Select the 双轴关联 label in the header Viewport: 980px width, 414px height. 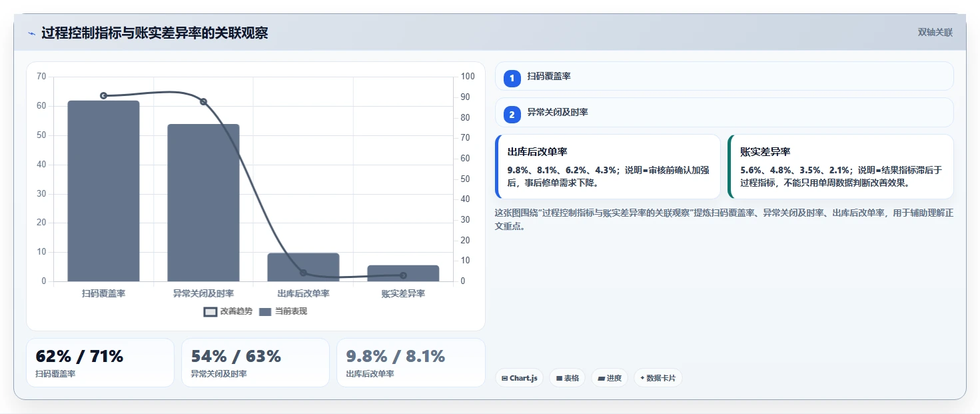click(x=935, y=33)
